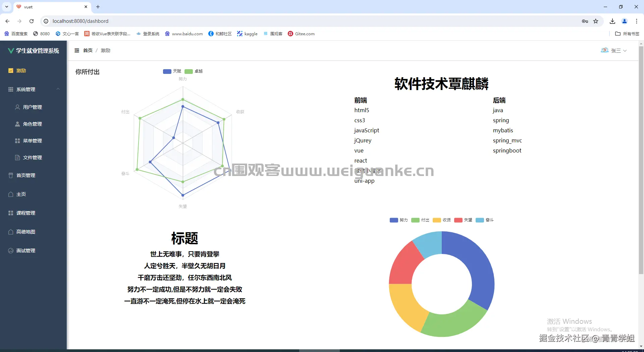The image size is (644, 352).
Task: Go to 主页 in the sidebar
Action: (x=34, y=194)
